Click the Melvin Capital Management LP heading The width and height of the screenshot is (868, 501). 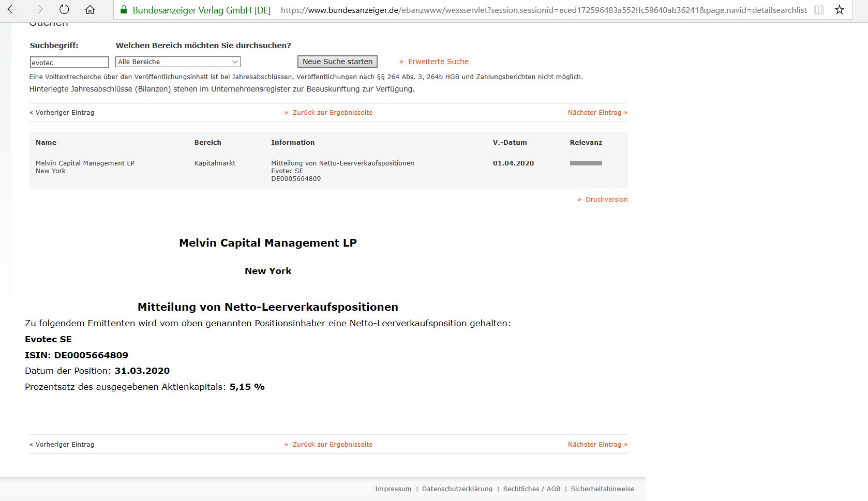268,243
